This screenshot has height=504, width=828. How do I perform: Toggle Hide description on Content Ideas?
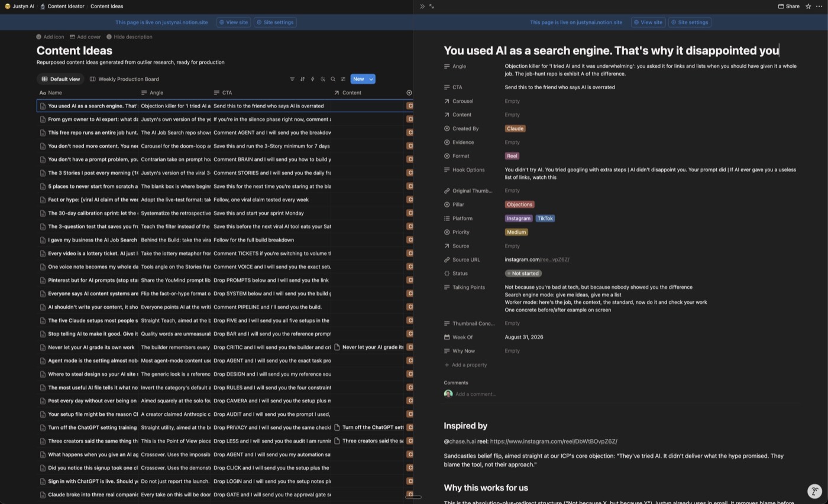[x=129, y=37]
